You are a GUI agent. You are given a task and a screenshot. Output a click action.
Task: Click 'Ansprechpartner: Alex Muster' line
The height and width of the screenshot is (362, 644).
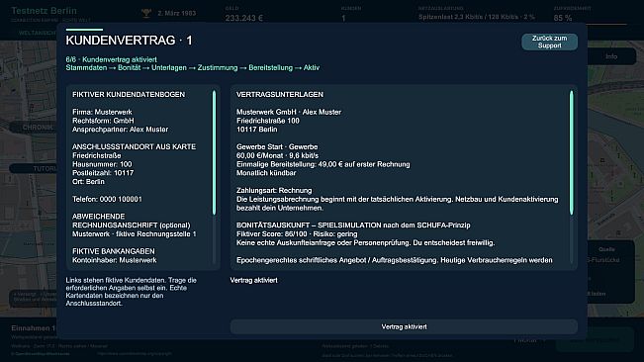[121, 130]
